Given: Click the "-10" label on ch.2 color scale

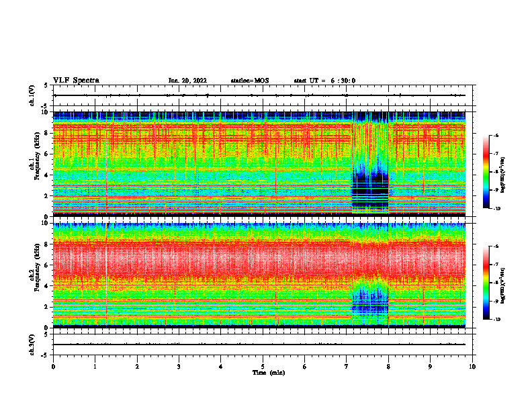Looking at the screenshot, I should point(496,320).
